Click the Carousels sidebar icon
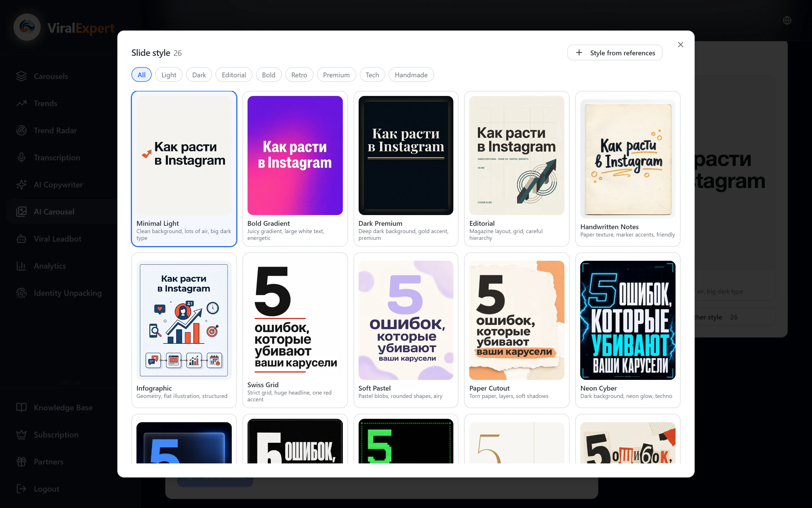812x508 pixels. coord(21,76)
